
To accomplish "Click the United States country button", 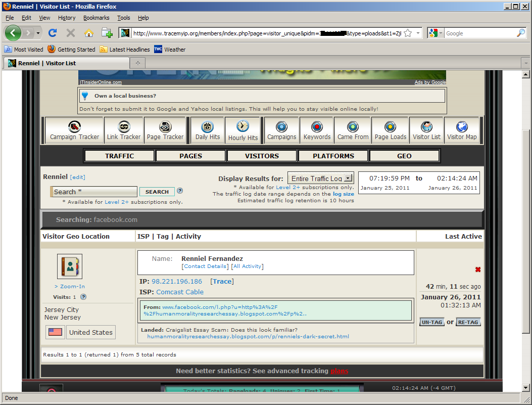I will 90,332.
